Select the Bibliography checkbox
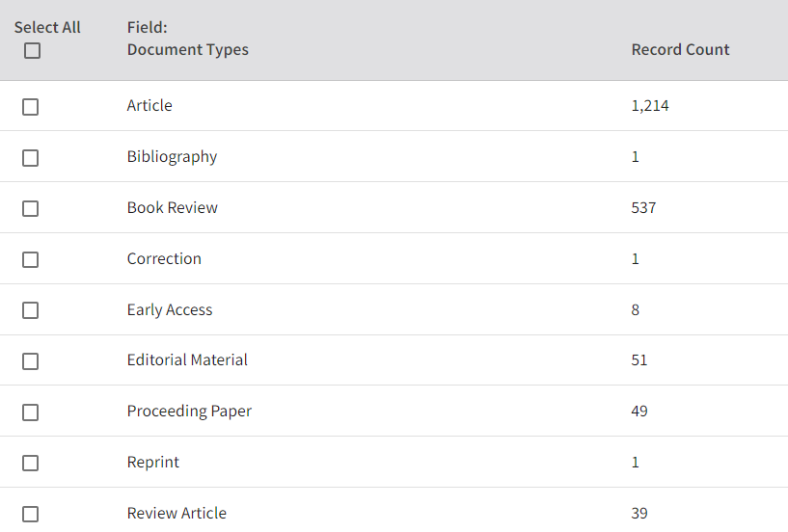 [x=30, y=158]
